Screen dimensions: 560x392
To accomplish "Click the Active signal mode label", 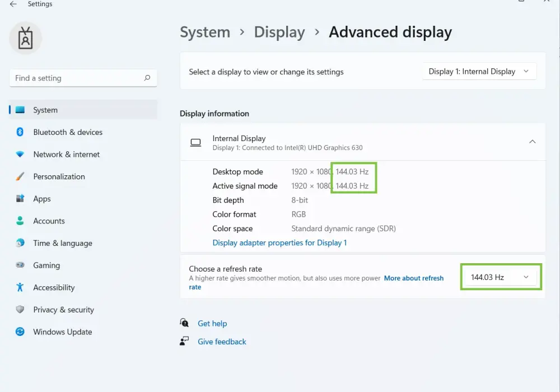I will pyautogui.click(x=245, y=186).
